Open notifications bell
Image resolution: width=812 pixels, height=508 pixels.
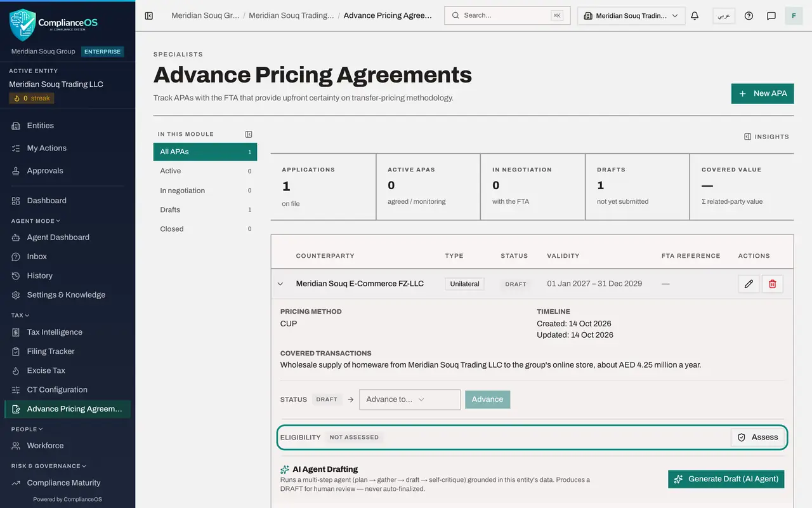click(x=695, y=16)
